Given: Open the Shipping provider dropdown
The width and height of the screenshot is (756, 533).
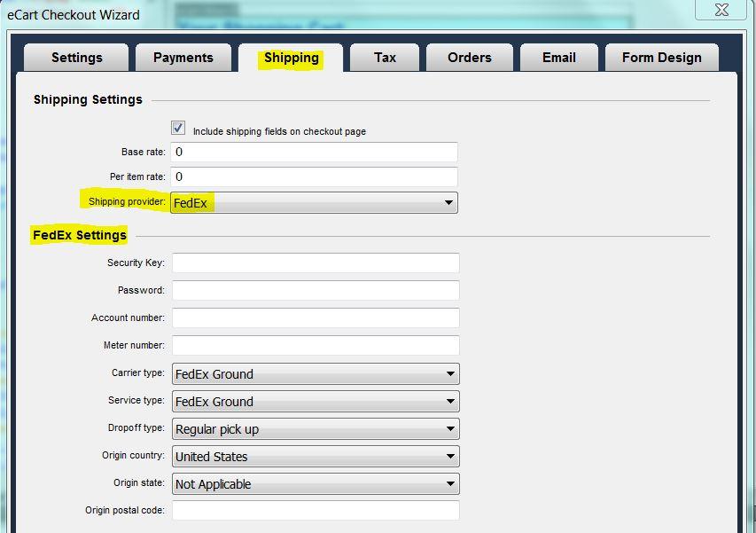Looking at the screenshot, I should tap(314, 202).
